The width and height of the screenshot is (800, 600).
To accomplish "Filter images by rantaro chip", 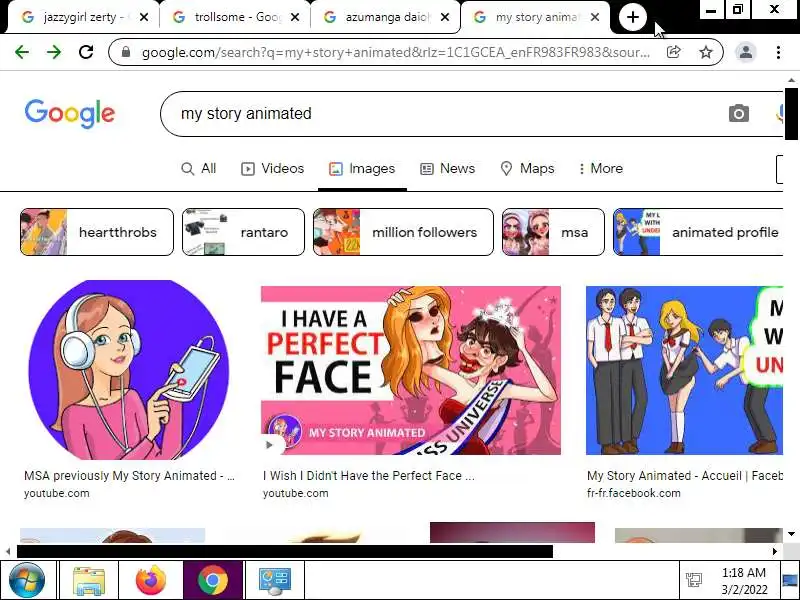I will [243, 232].
